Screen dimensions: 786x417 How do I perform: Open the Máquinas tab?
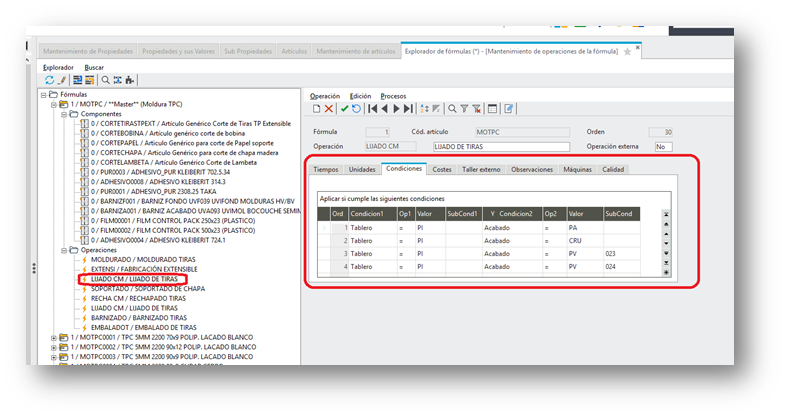(577, 169)
